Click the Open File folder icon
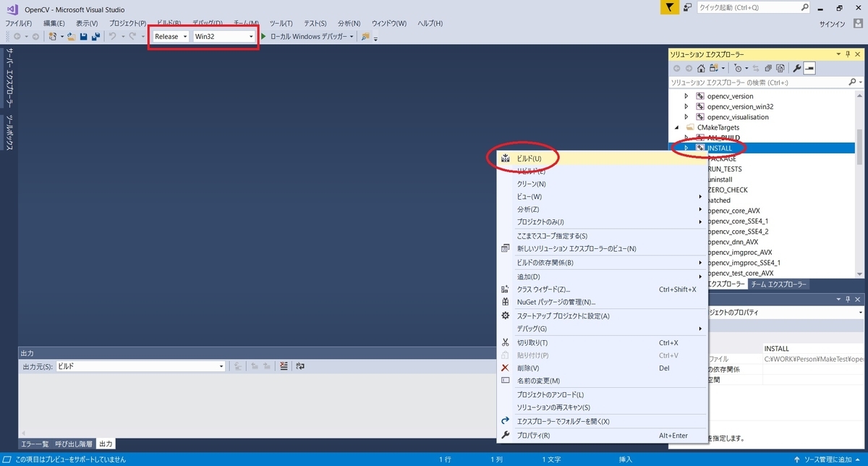The image size is (868, 466). pos(72,36)
